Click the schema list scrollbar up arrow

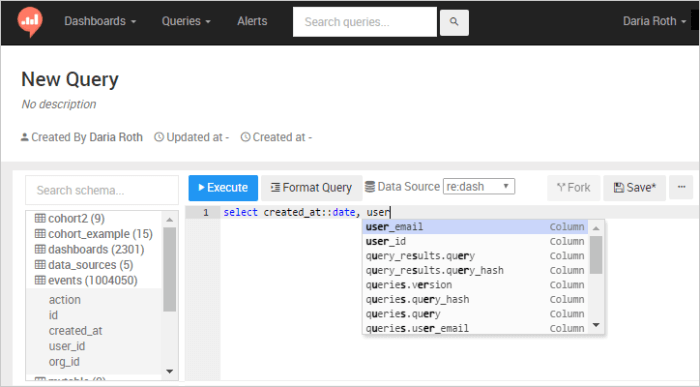[169, 219]
